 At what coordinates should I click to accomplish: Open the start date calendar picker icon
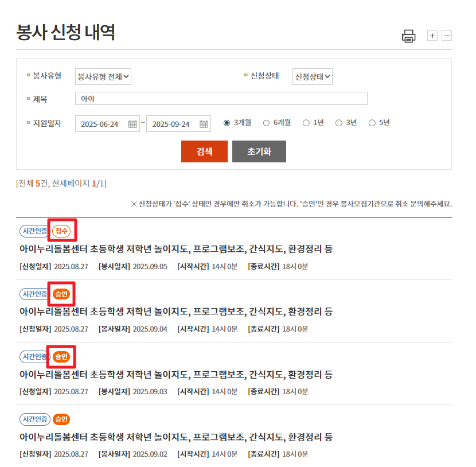tap(132, 124)
